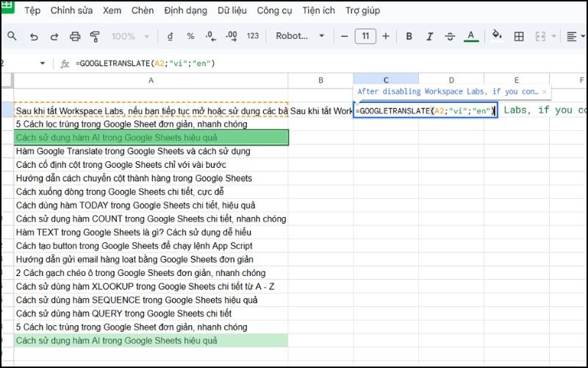
Task: Click into the formula bar GOOGLETRANSLATE text
Action: pos(146,63)
